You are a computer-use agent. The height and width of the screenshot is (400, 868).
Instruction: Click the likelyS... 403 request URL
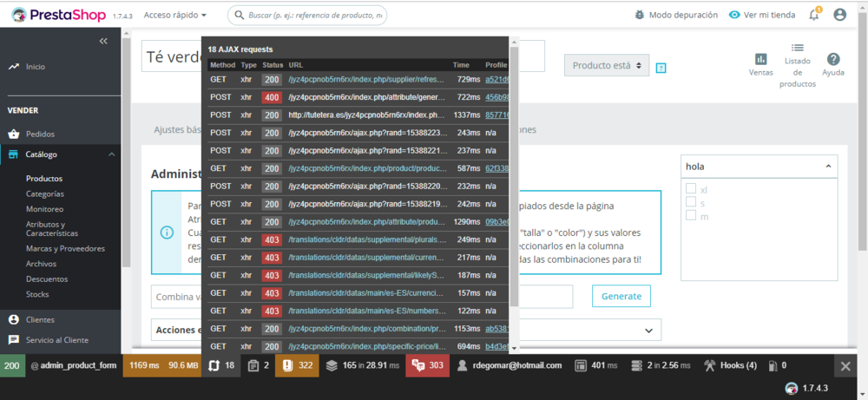click(x=366, y=275)
